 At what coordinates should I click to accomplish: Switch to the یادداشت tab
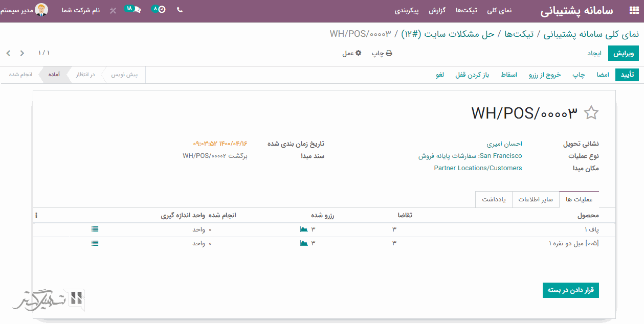(494, 199)
